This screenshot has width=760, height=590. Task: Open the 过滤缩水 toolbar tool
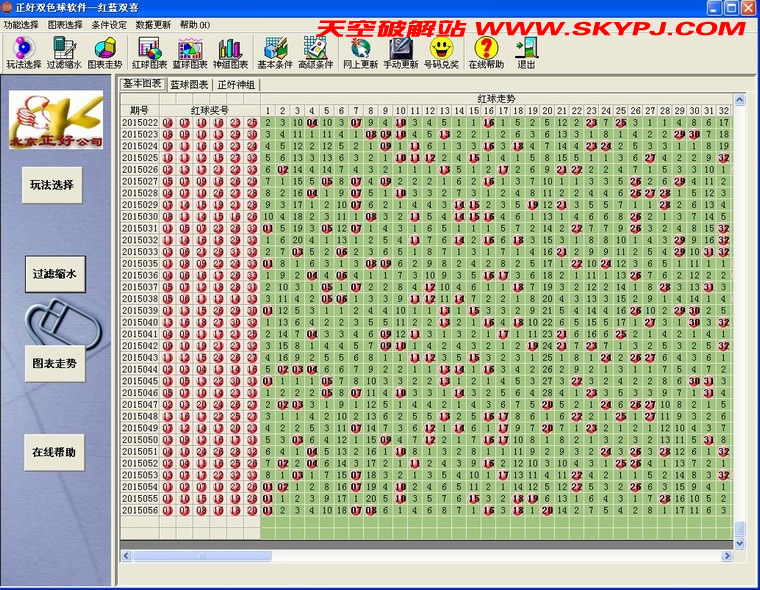[x=63, y=52]
